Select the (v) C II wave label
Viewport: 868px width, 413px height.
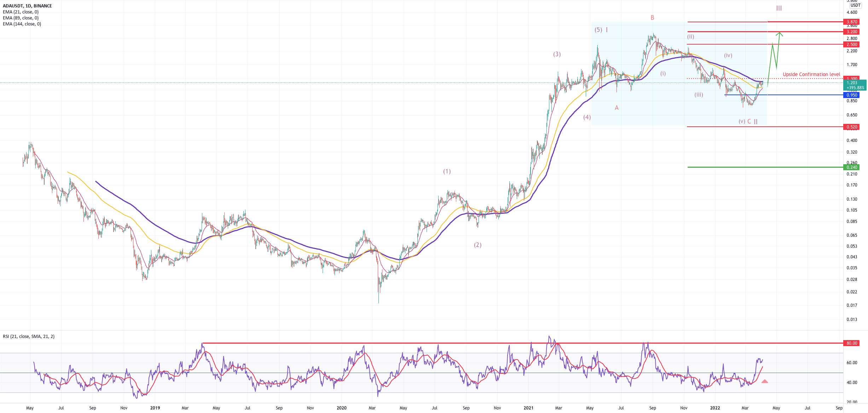[x=748, y=121]
